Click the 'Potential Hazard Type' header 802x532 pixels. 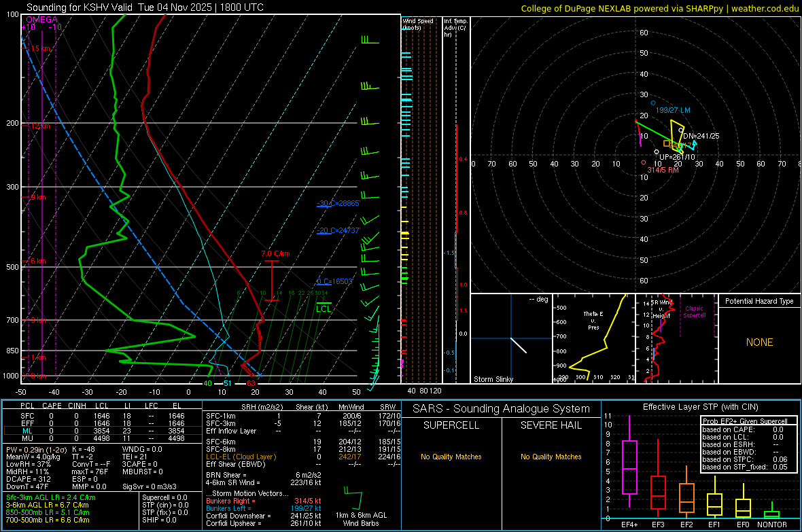759,301
